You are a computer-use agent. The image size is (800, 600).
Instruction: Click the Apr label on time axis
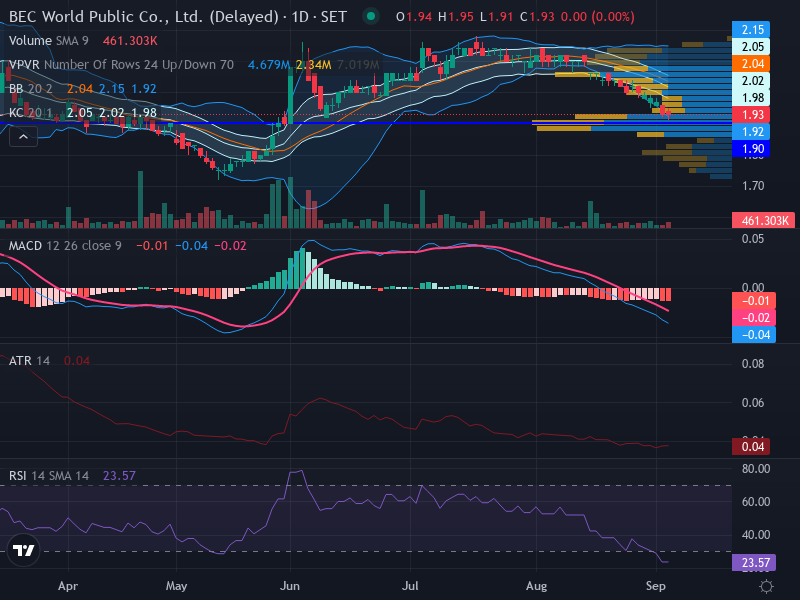click(68, 586)
